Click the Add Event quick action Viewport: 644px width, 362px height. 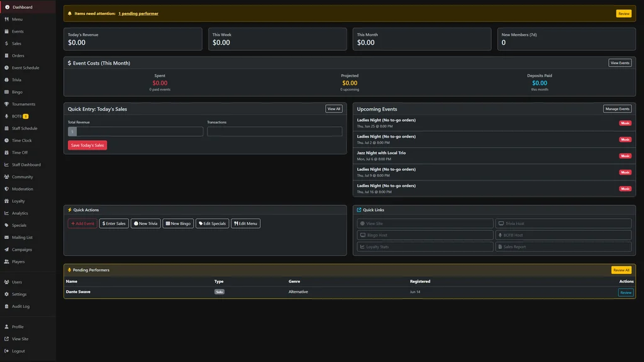click(82, 223)
